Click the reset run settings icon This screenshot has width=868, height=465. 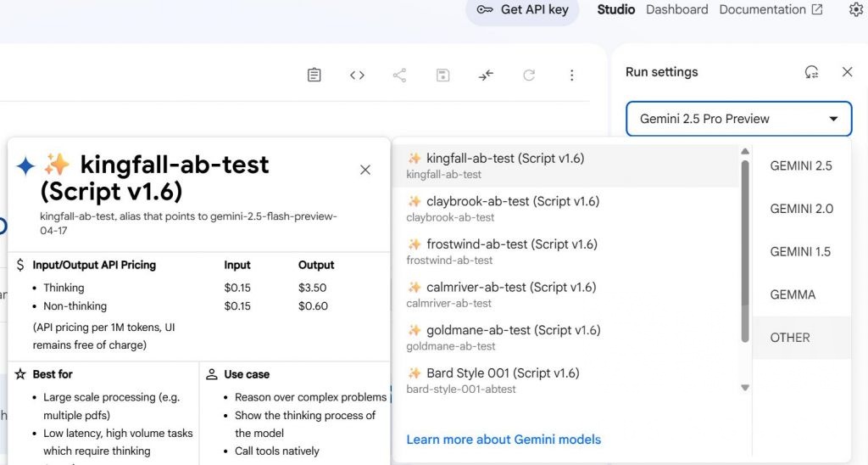point(811,72)
